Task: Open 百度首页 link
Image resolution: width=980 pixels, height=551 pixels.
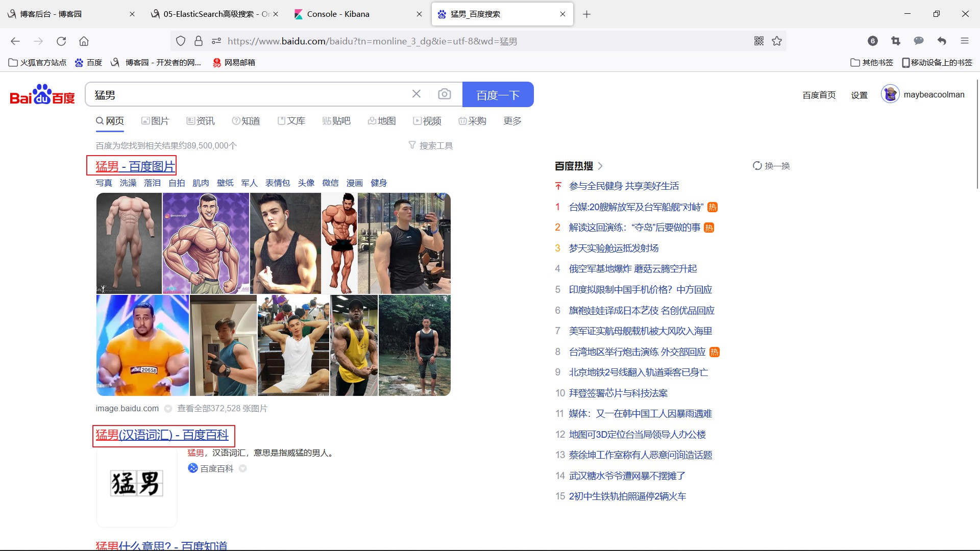Action: (x=819, y=95)
